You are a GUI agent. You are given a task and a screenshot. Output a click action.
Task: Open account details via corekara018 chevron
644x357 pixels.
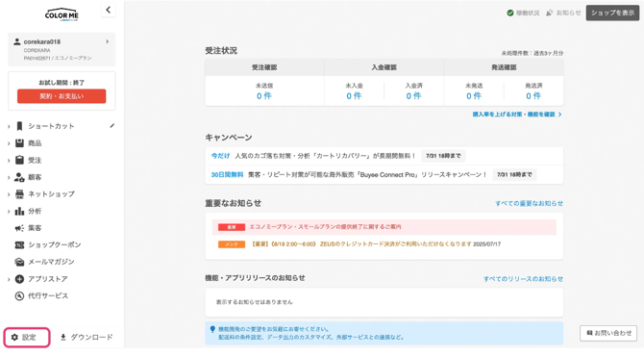click(108, 41)
